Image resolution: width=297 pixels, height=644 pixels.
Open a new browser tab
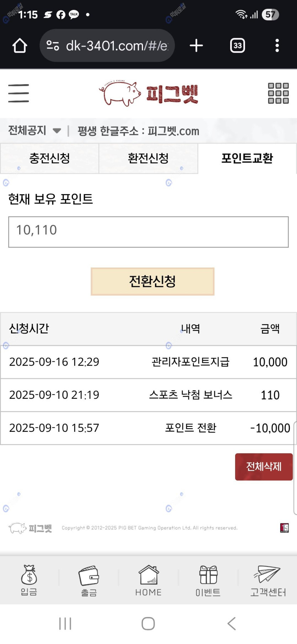coord(196,46)
